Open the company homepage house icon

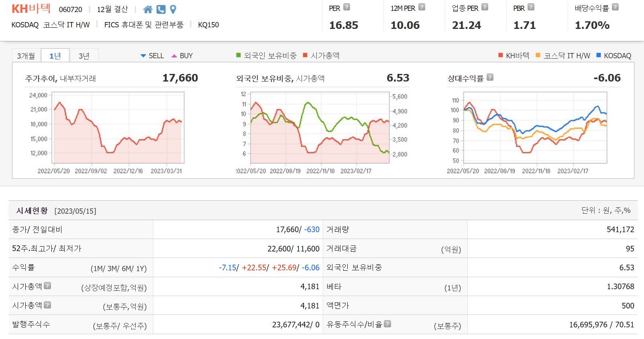pyautogui.click(x=148, y=9)
